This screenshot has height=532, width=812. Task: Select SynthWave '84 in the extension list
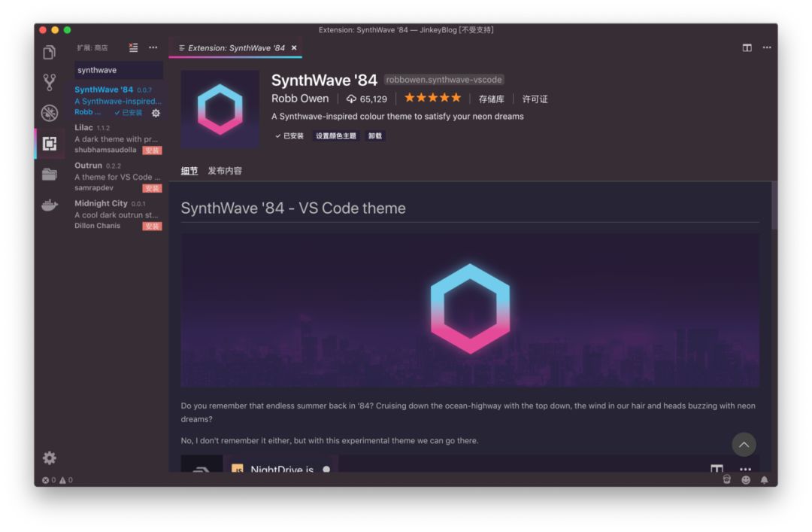click(118, 101)
